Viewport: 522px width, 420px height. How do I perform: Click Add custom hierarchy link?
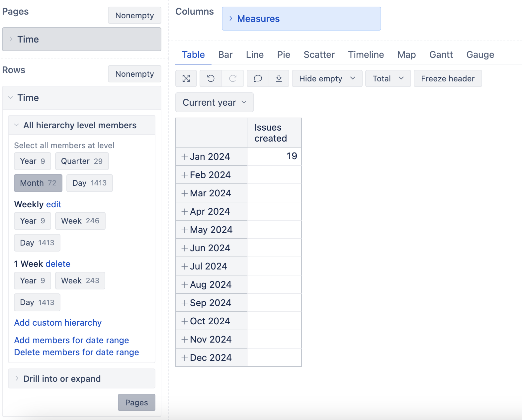58,323
